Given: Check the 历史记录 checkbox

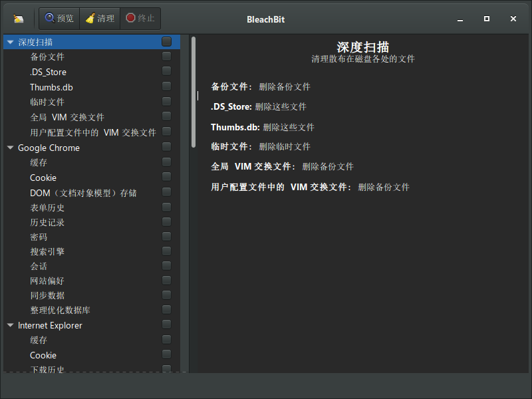Looking at the screenshot, I should click(167, 222).
